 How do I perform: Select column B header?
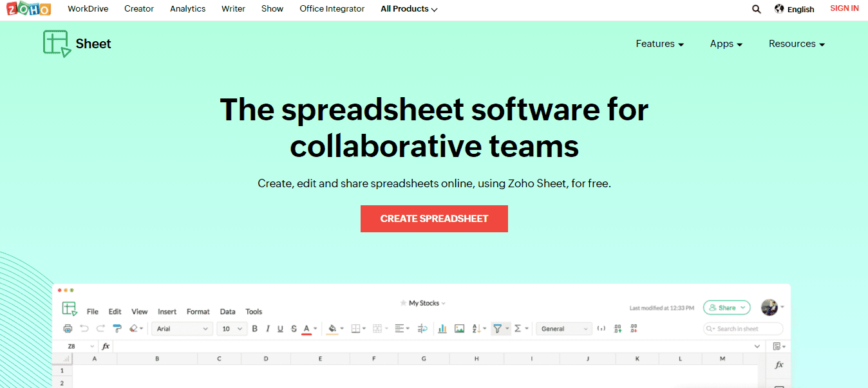click(x=157, y=358)
